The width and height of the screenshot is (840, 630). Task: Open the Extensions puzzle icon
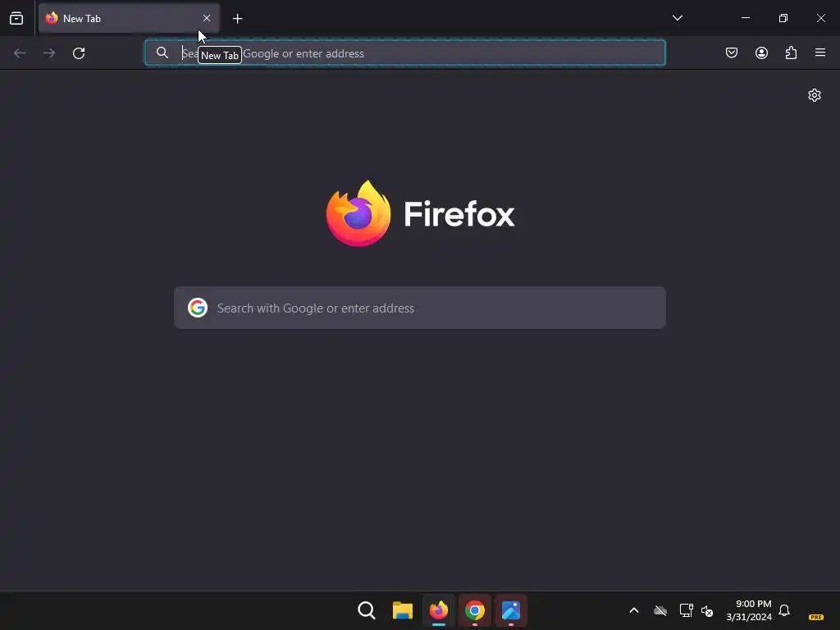(x=791, y=52)
